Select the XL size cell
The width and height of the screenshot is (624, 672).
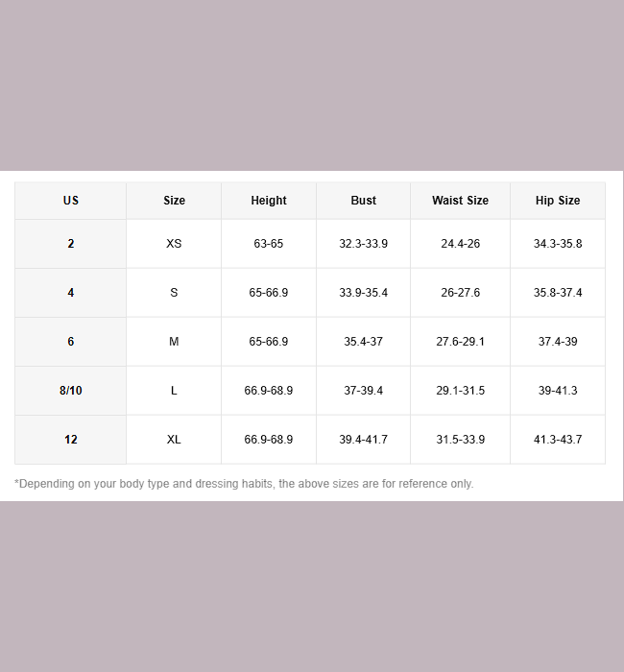(x=174, y=440)
